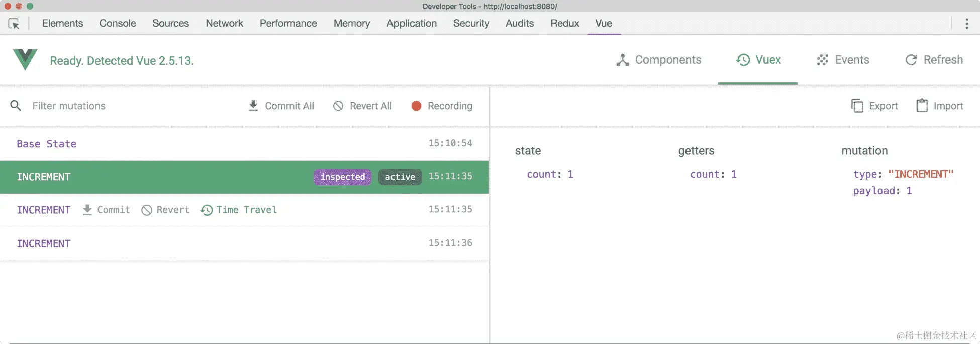
Task: Click the Revert icon on the hovered mutation
Action: [147, 210]
